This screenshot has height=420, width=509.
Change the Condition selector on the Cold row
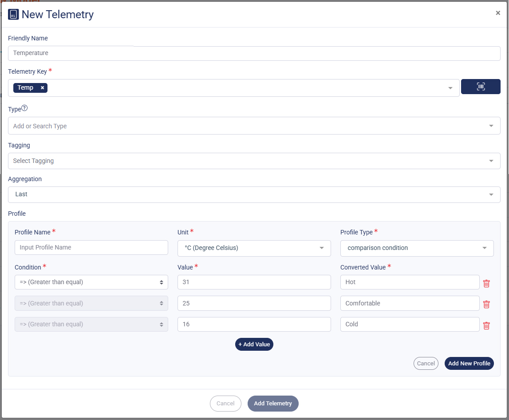click(91, 324)
